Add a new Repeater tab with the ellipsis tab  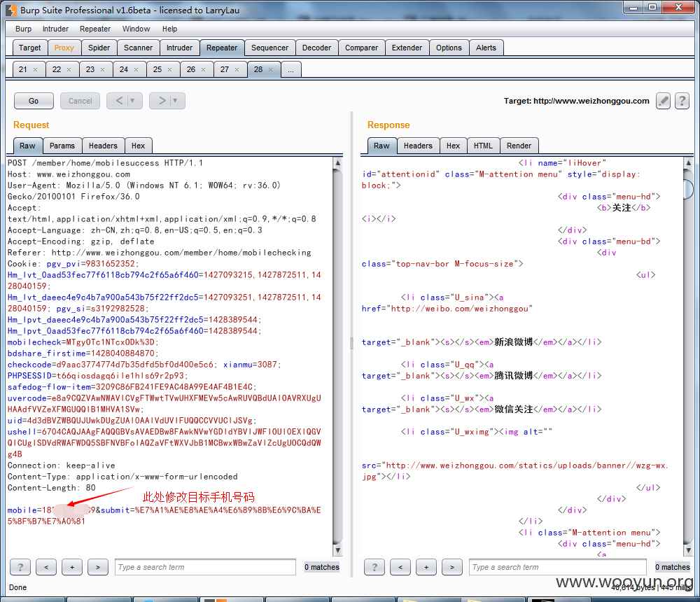coord(290,70)
